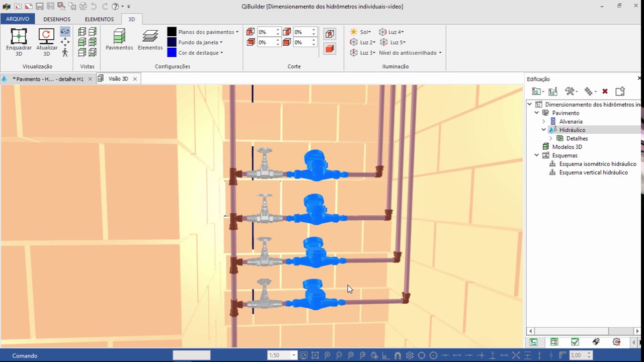Collapse the Esquemas tree node
644x362 pixels.
[536, 155]
